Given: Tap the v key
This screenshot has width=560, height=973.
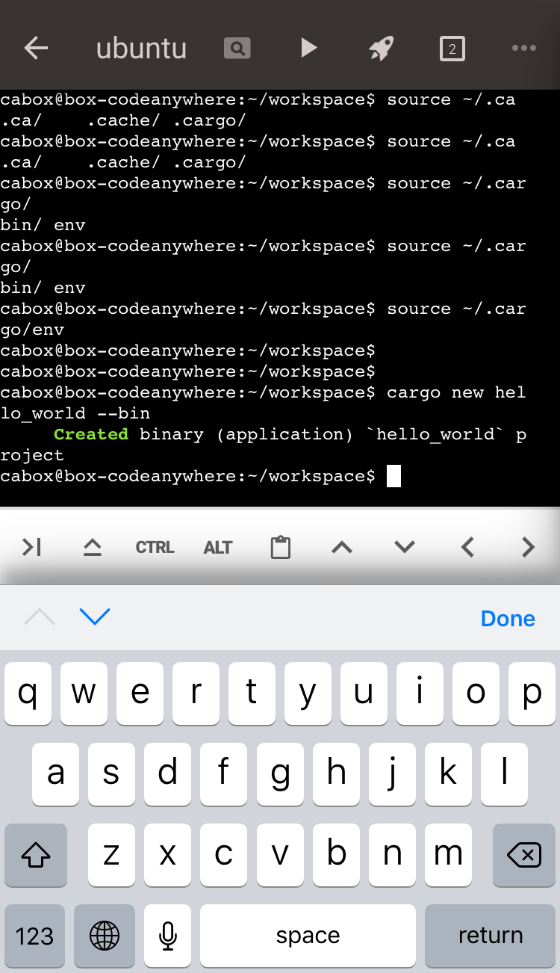Looking at the screenshot, I should tap(280, 855).
